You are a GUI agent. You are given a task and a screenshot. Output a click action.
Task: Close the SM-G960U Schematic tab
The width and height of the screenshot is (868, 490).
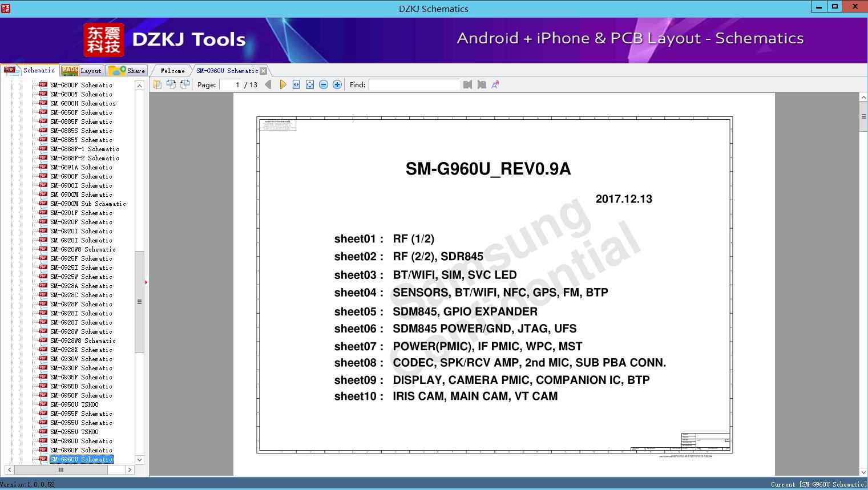tap(264, 71)
